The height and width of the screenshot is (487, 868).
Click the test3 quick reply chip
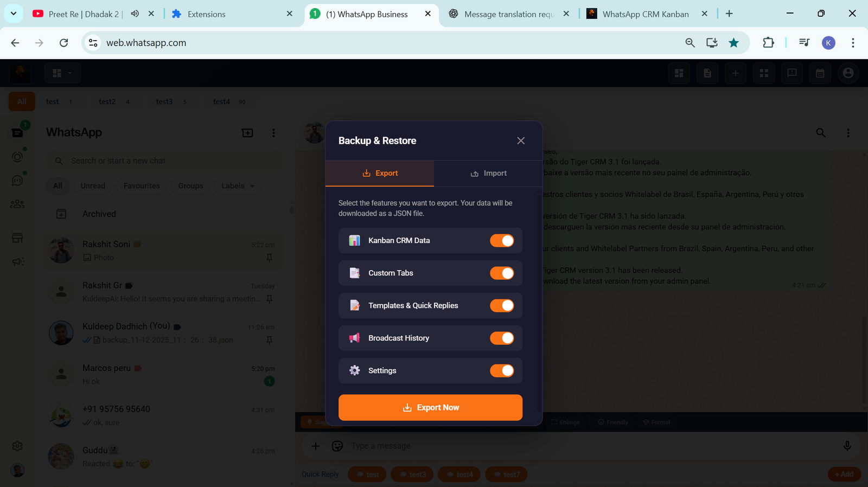point(413,475)
